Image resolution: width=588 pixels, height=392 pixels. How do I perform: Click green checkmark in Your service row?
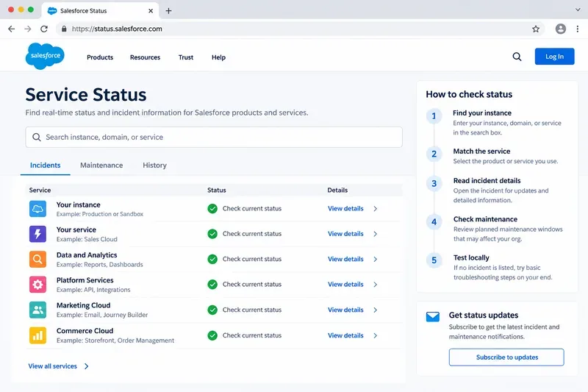pos(212,234)
